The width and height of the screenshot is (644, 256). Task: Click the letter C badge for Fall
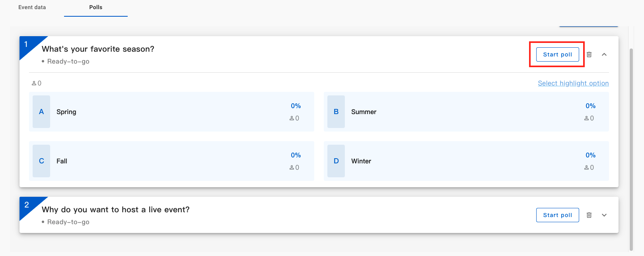coord(41,161)
